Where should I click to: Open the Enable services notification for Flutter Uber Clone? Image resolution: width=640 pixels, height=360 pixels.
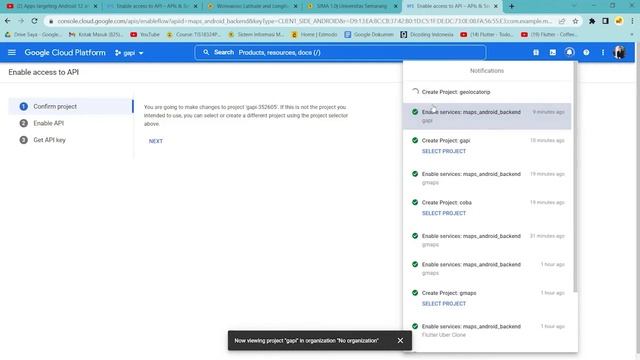pos(487,330)
